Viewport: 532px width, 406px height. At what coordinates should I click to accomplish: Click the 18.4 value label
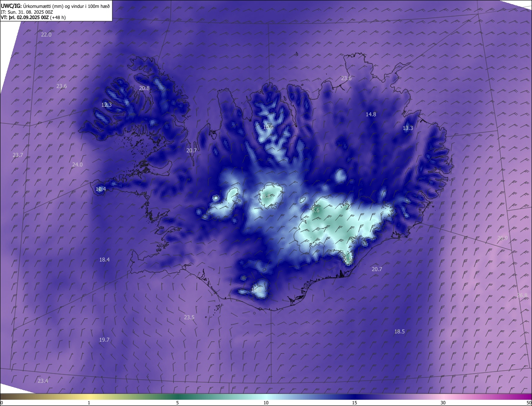(104, 260)
